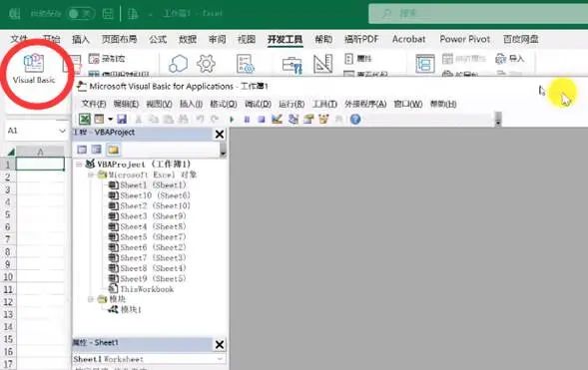This screenshot has width=588, height=370.
Task: Open the Add-ins hexagon icon
Action: click(178, 63)
